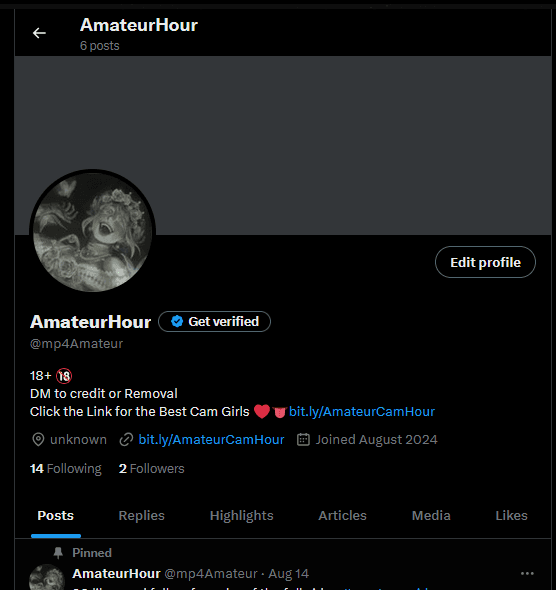Image resolution: width=556 pixels, height=590 pixels.
Task: Click Get verified button
Action: tap(214, 322)
